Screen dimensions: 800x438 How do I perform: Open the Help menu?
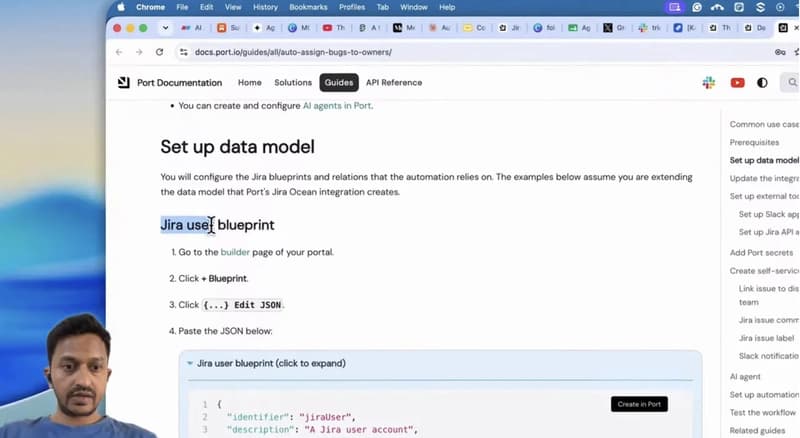(x=447, y=7)
